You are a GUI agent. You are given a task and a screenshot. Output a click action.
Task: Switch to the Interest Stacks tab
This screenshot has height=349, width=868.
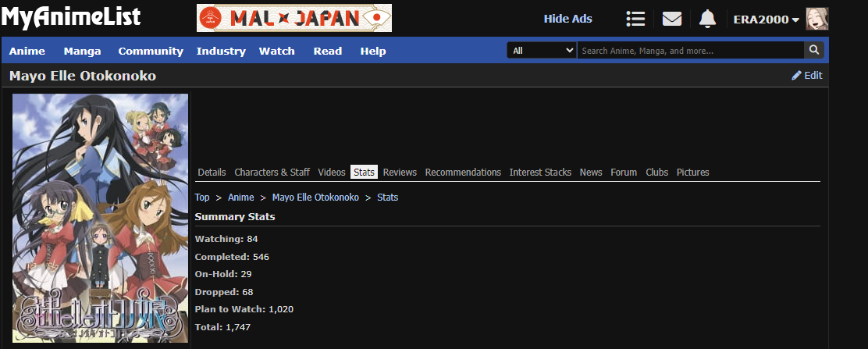coord(540,173)
